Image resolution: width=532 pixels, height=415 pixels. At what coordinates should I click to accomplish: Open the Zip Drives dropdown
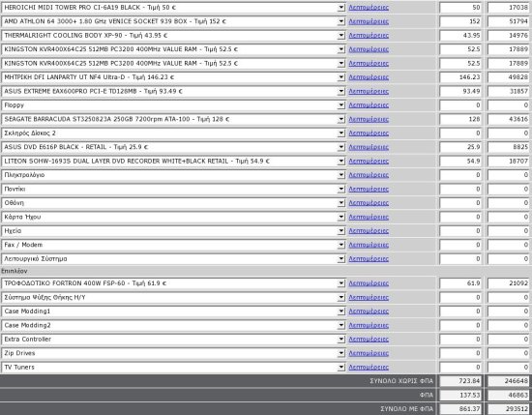pyautogui.click(x=173, y=353)
